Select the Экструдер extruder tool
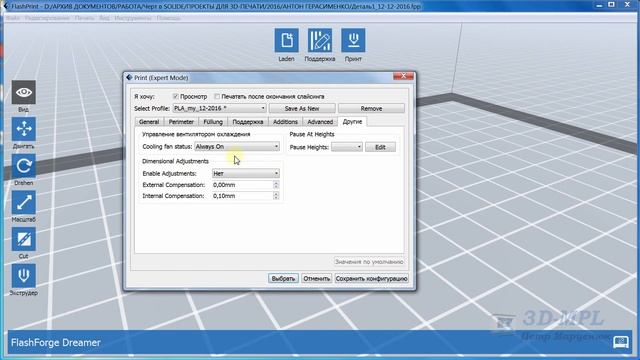This screenshot has height=360, width=640. 24,276
